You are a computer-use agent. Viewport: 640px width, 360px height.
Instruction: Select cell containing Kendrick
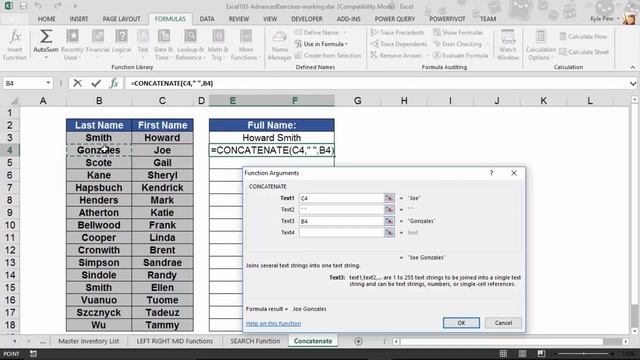[x=162, y=188]
